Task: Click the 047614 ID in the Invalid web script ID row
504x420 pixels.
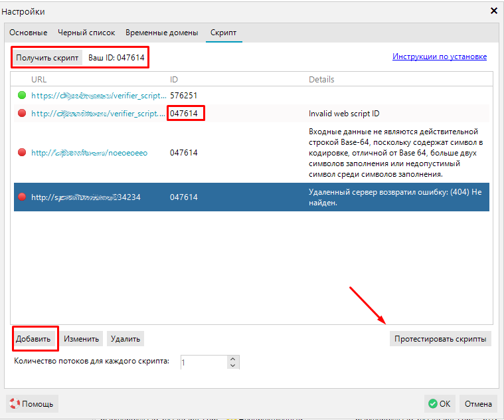Action: click(183, 114)
